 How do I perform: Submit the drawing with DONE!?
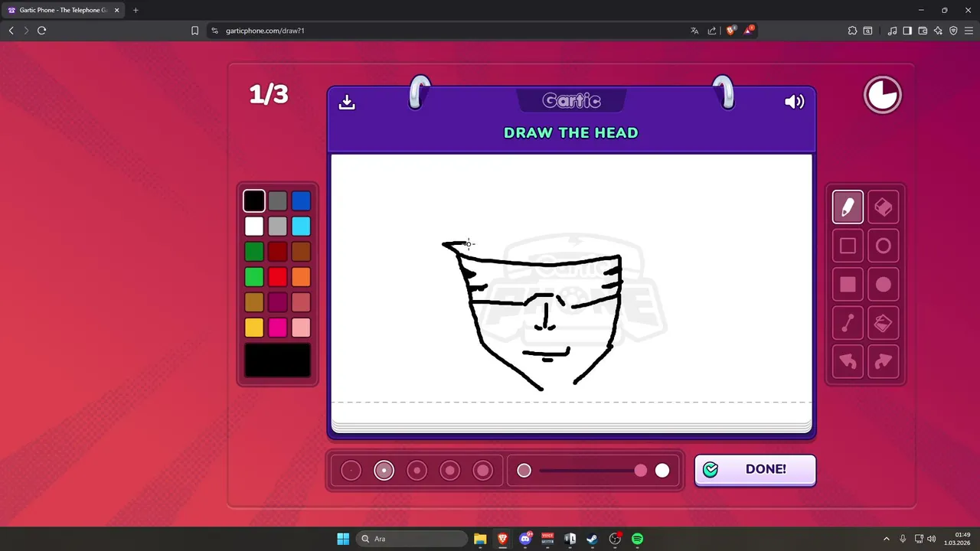pyautogui.click(x=755, y=469)
